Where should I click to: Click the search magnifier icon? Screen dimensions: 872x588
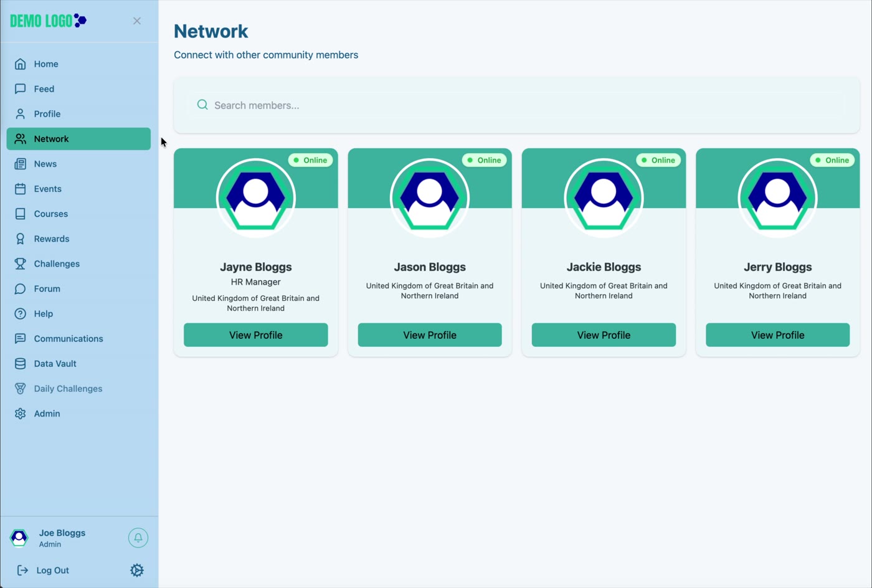(x=202, y=105)
